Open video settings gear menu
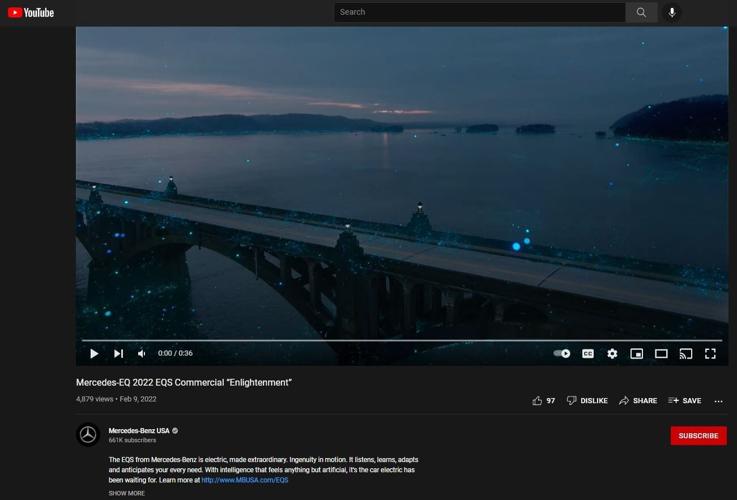Screen dimensions: 737x500 612,353
